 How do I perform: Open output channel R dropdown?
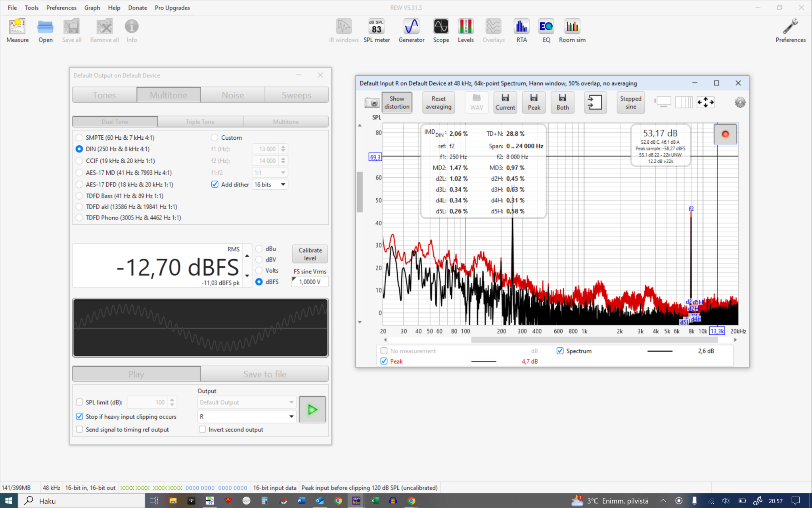[x=247, y=417]
